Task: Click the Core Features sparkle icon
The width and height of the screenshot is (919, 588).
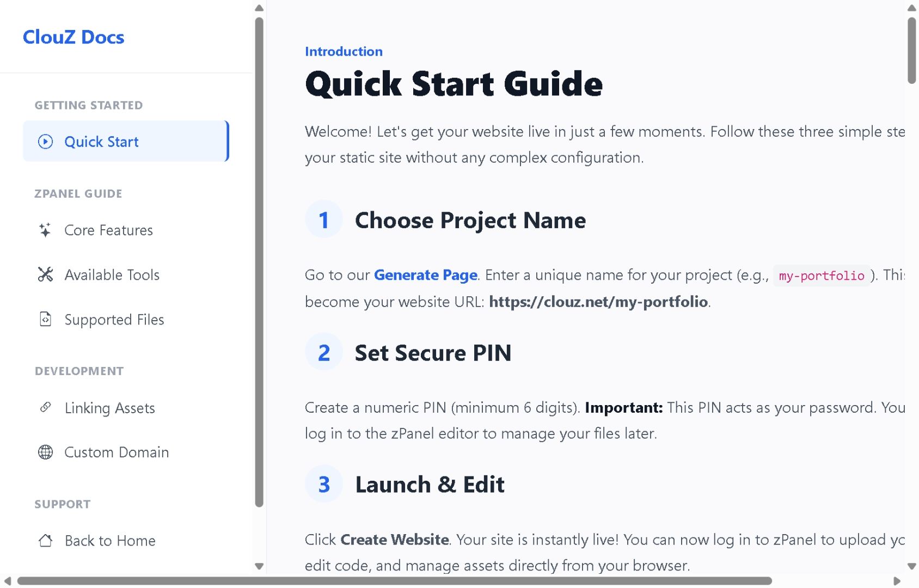Action: click(45, 230)
